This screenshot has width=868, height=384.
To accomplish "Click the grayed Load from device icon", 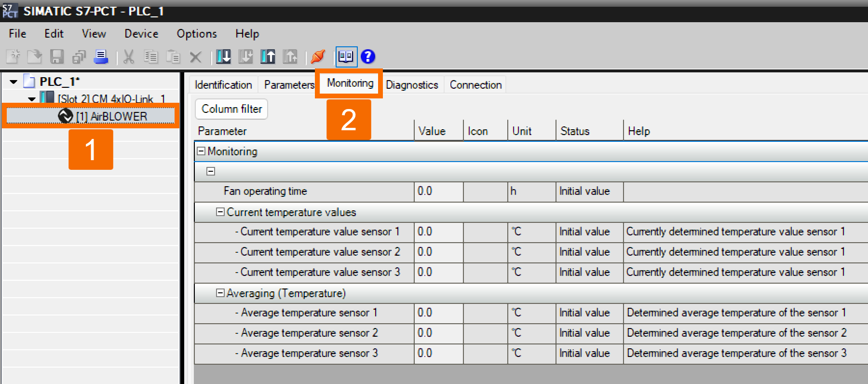I will (290, 57).
